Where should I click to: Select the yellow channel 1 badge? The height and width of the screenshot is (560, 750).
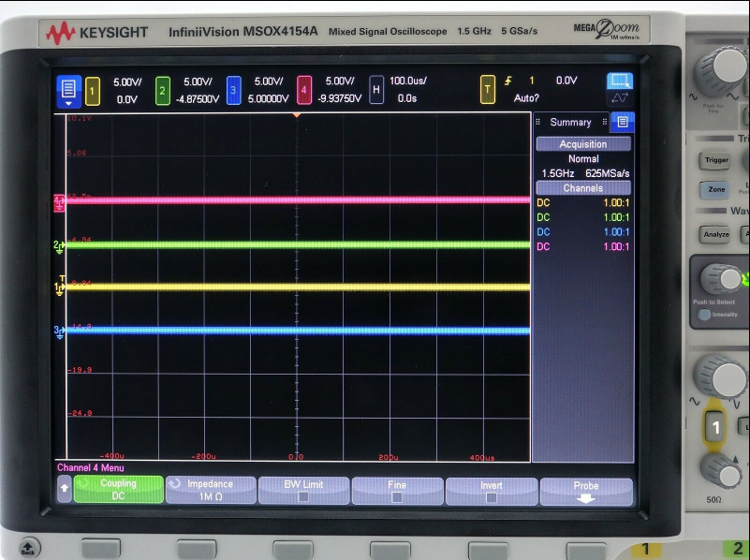93,91
